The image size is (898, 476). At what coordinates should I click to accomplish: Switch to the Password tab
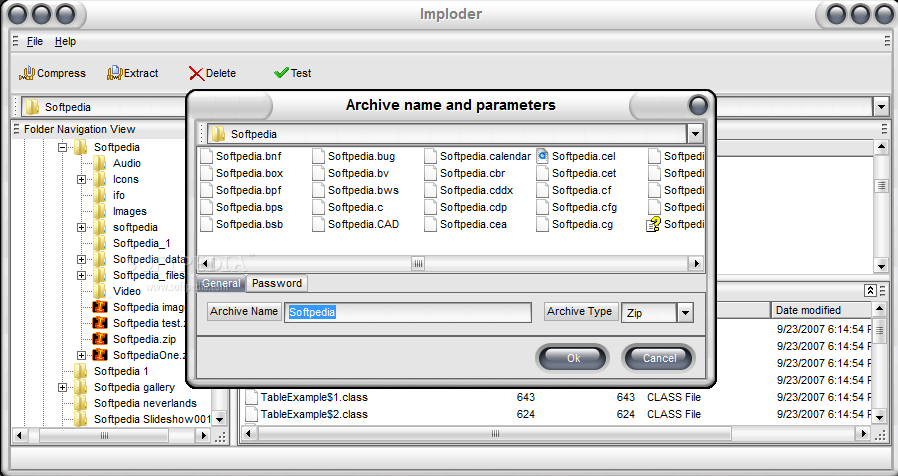tap(277, 283)
